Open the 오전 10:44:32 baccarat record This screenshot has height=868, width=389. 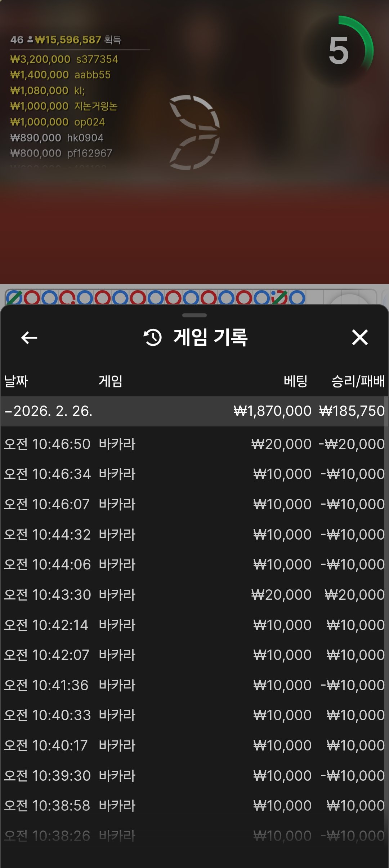click(x=194, y=535)
